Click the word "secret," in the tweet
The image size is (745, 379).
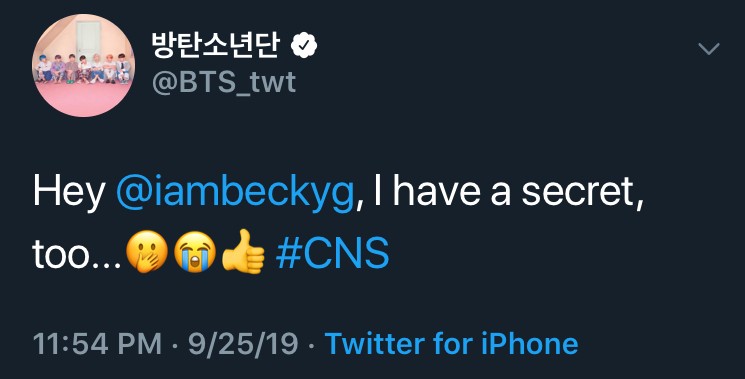[x=583, y=192]
